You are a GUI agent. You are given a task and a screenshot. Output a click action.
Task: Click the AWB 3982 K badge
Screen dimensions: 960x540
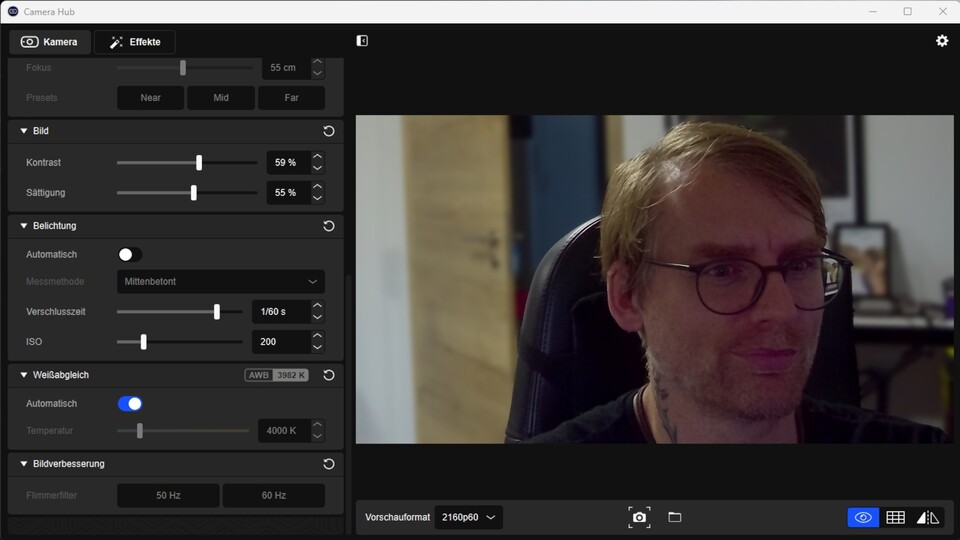click(x=277, y=375)
